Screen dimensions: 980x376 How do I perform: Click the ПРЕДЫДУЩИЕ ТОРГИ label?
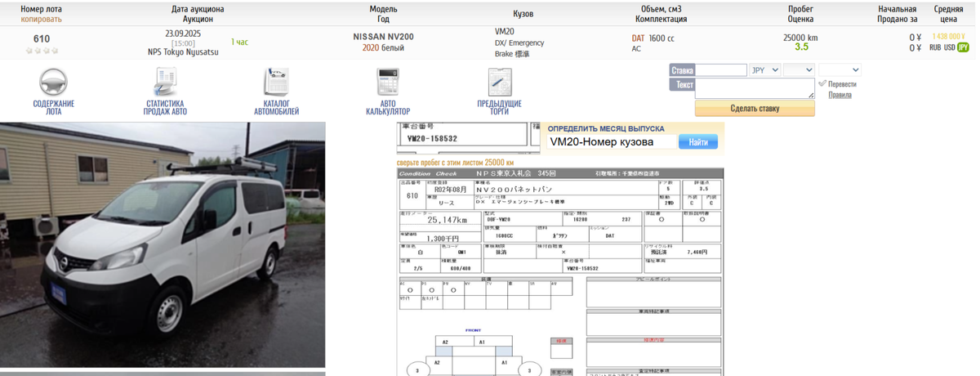click(x=499, y=107)
